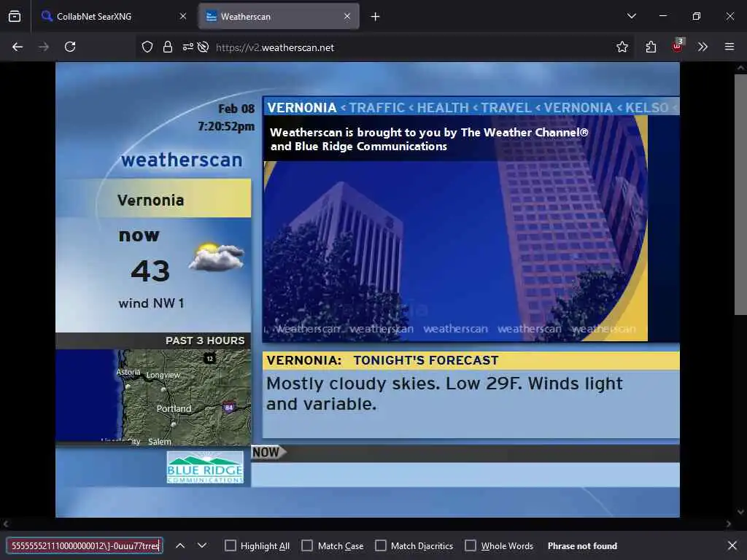Open Firefox View tab list icon
747x560 pixels.
15,17
